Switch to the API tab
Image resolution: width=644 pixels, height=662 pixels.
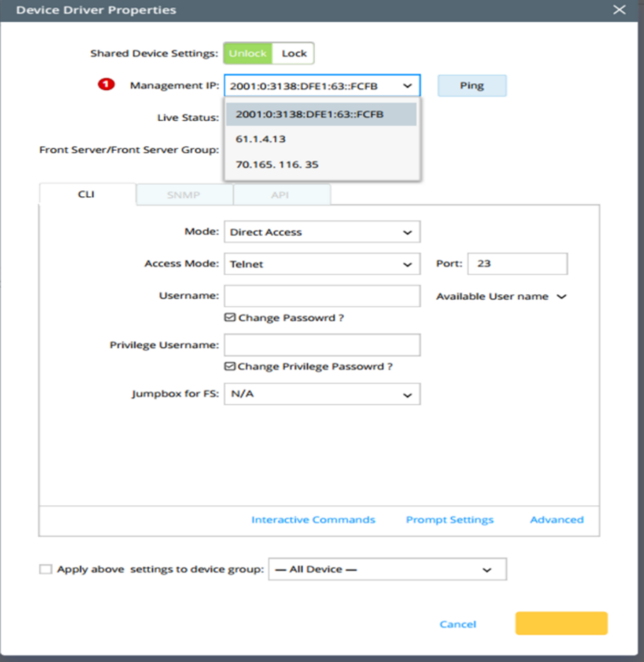point(281,195)
